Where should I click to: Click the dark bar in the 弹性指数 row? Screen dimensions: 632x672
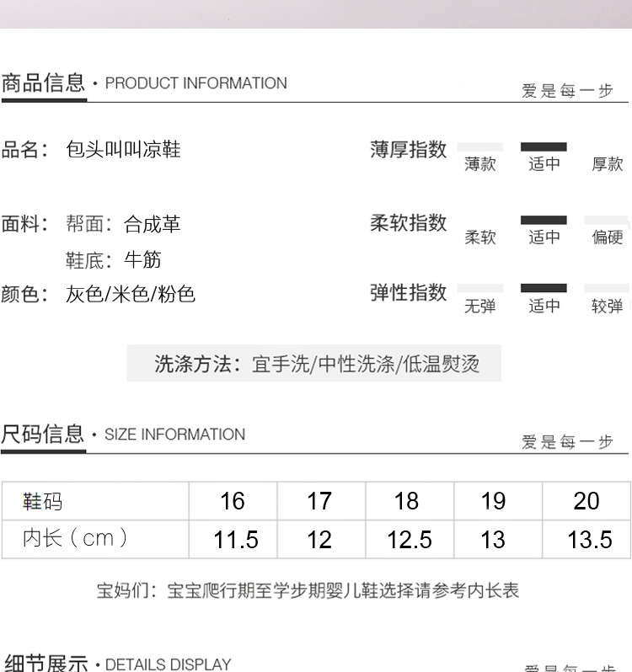[x=544, y=288]
